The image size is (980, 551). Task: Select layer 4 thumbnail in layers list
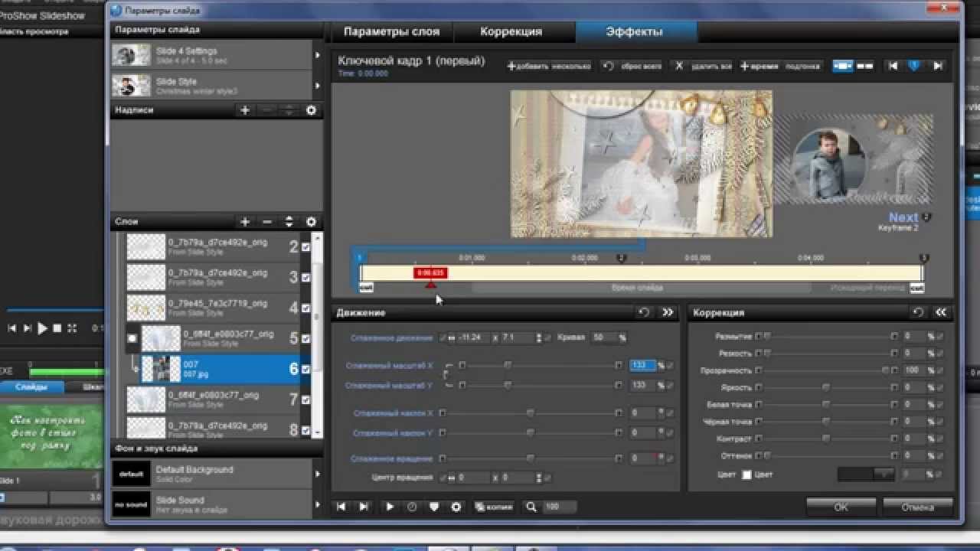pos(145,308)
